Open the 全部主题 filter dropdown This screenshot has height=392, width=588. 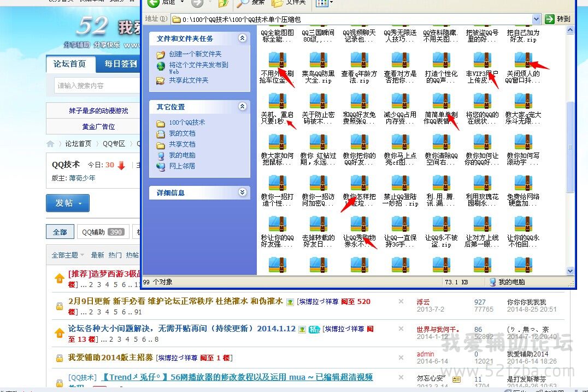pos(68,255)
